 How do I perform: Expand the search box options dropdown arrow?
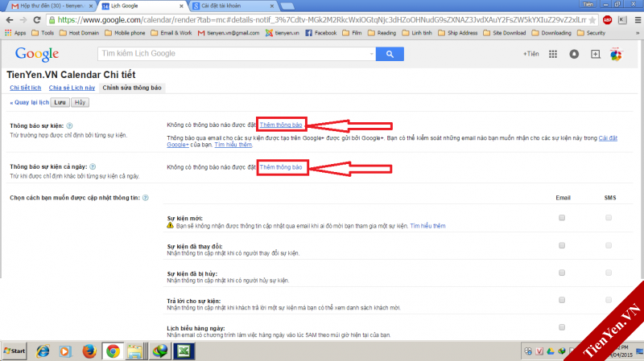[x=371, y=54]
